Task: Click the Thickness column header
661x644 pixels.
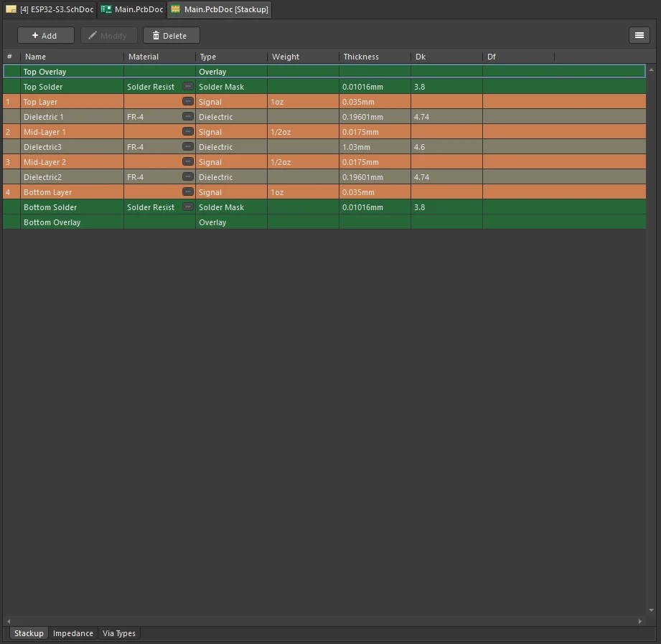Action: click(x=375, y=57)
